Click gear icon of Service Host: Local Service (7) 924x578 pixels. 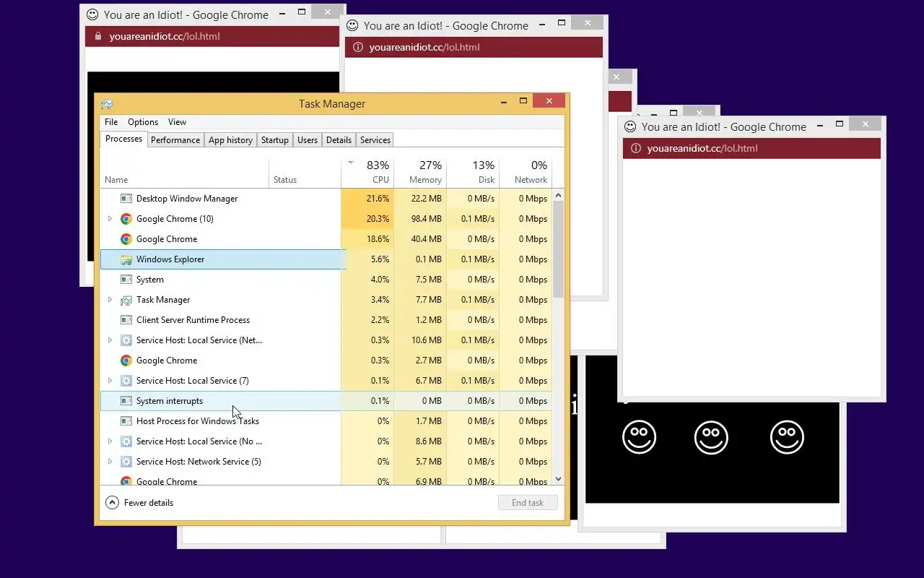pos(126,381)
